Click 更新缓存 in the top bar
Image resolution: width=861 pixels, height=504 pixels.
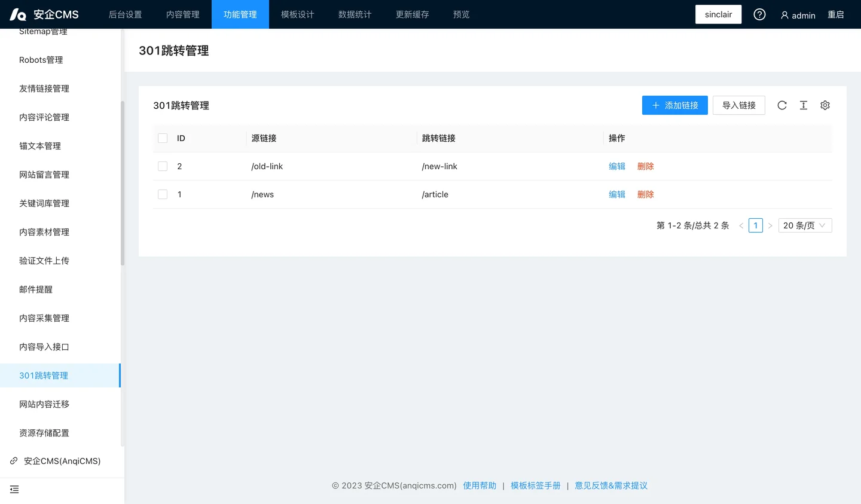click(413, 14)
